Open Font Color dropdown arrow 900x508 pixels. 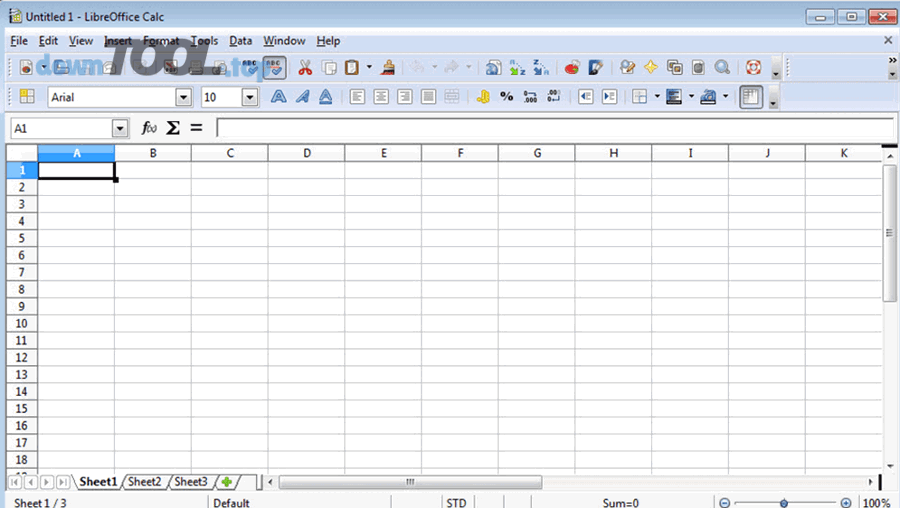(726, 96)
